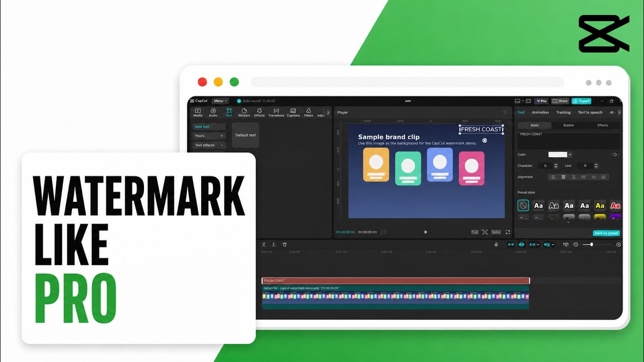The height and width of the screenshot is (362, 644).
Task: Toggle the linkage icon with dropdown arrow
Action: point(534,244)
